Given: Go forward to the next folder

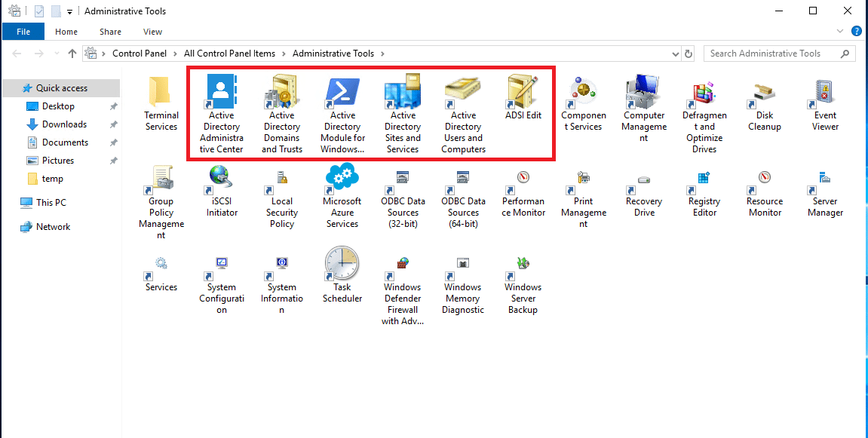Looking at the screenshot, I should (x=38, y=54).
